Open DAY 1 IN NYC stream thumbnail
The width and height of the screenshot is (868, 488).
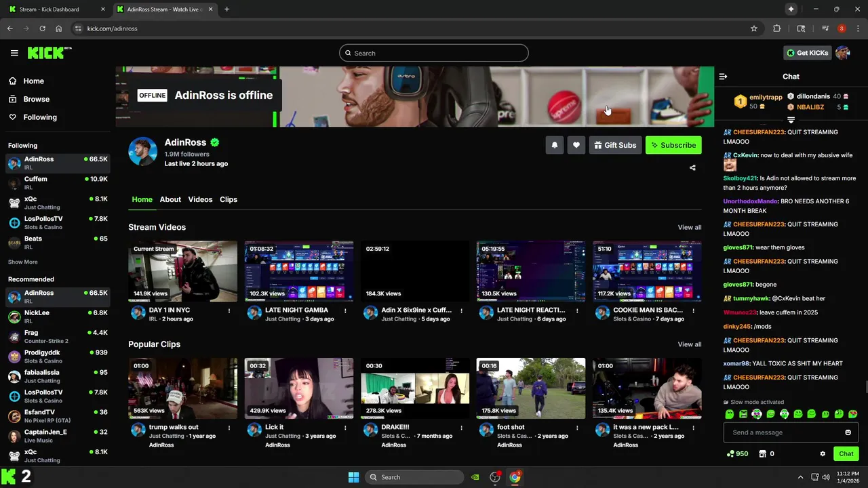coord(183,271)
